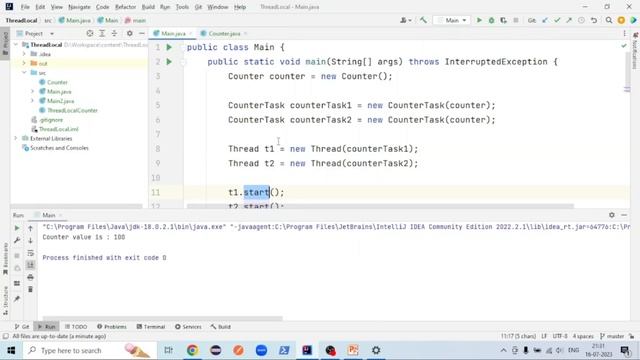Print the Run console output
640x360 pixels.
[30, 278]
